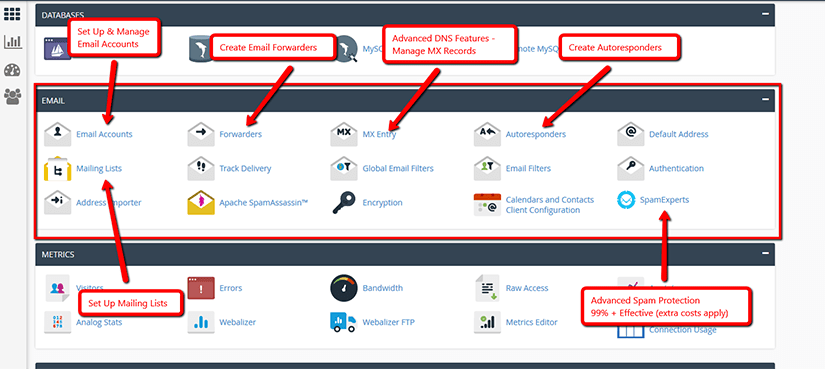Screen dimensions: 825x369
Task: Click the SpamExperts blue circle icon
Action: 626,200
